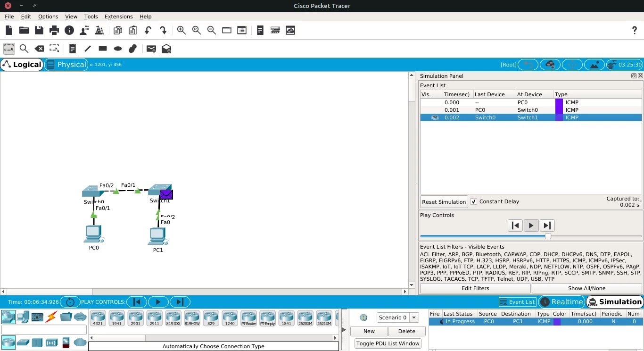Click the PC0 device in workspace
The width and height of the screenshot is (644, 351).
[93, 234]
